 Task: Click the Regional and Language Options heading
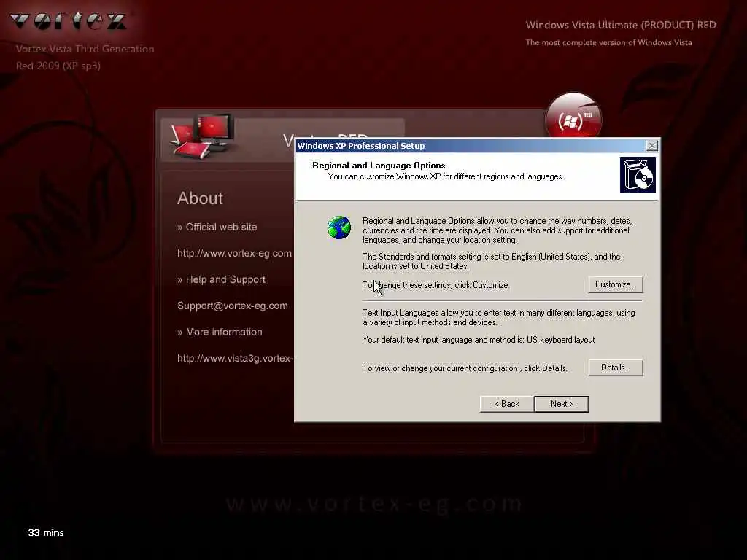379,166
